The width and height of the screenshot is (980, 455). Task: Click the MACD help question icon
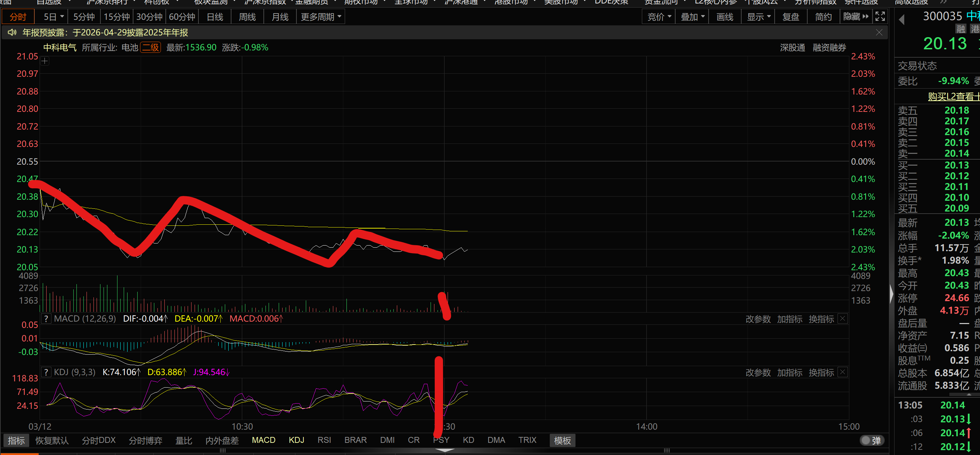pyautogui.click(x=46, y=318)
